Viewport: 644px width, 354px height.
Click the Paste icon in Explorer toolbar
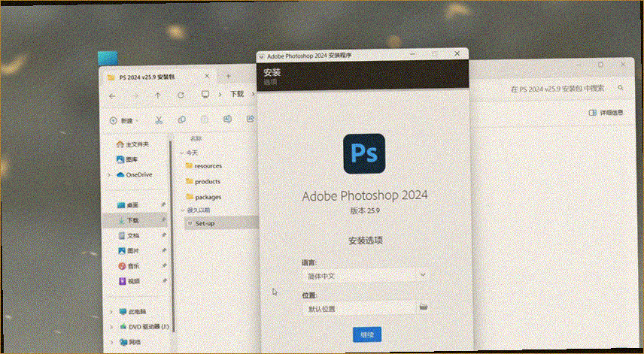205,120
